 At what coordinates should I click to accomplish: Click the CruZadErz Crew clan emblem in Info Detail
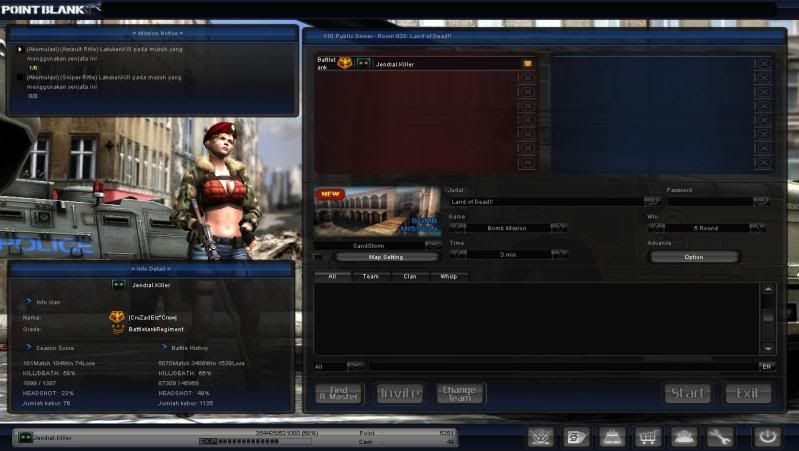[x=117, y=317]
